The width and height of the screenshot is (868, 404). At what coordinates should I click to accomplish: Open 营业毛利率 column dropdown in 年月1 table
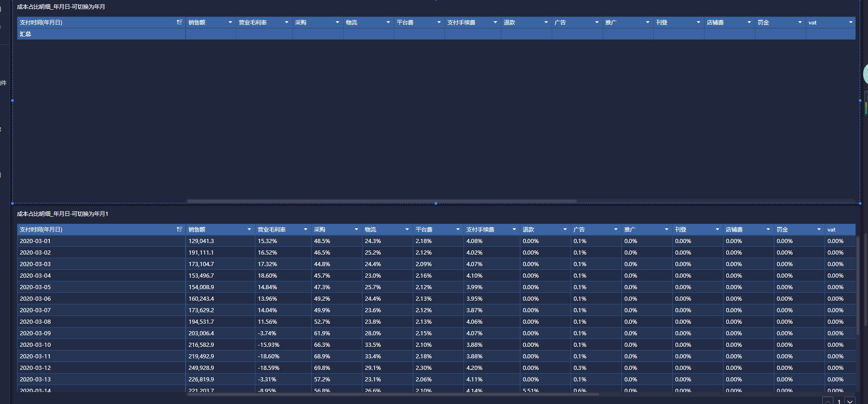pos(306,229)
